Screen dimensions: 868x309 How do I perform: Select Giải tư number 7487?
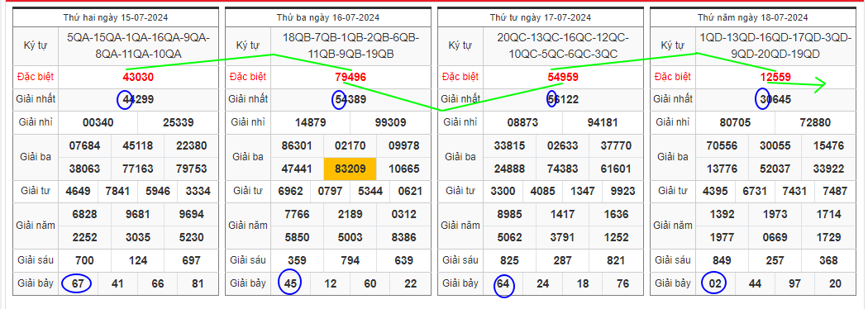(x=835, y=191)
